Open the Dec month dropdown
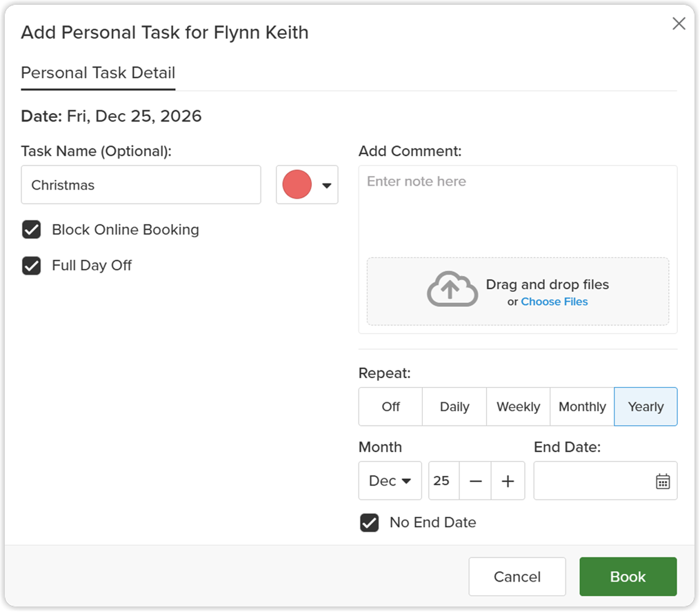 pos(390,481)
